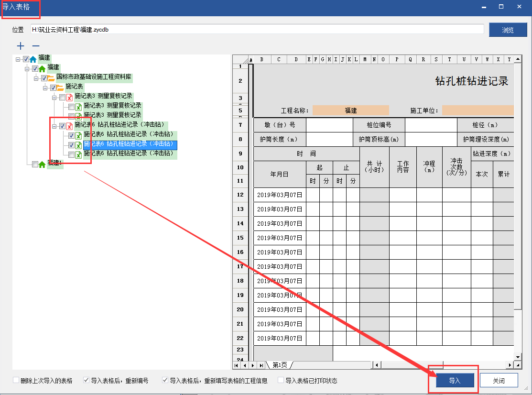Toggle 导入表格后，重新编号 checkbox
The width and height of the screenshot is (532, 395).
87,381
